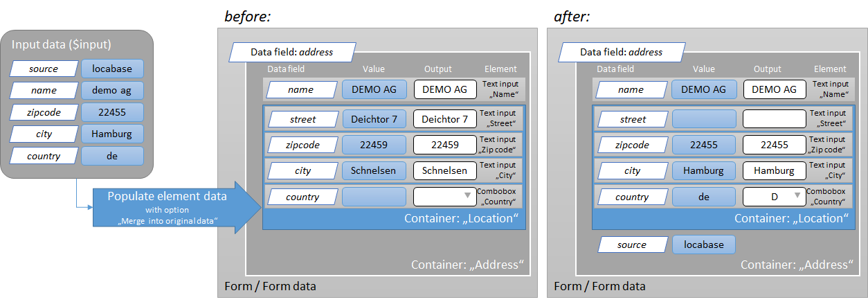This screenshot has height=302, width=868.
Task: Click the Deichtor 7 output text input
Action: pos(445,119)
